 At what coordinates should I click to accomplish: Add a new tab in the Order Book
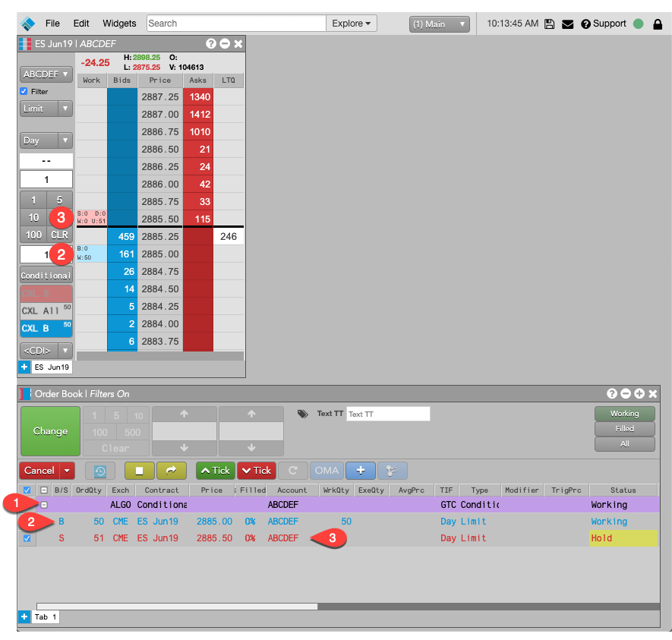(x=24, y=616)
